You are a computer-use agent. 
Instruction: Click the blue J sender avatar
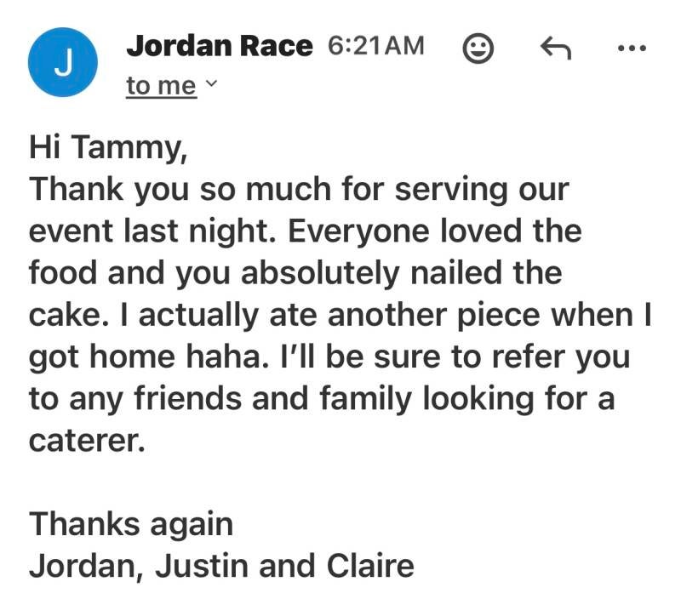pos(62,64)
